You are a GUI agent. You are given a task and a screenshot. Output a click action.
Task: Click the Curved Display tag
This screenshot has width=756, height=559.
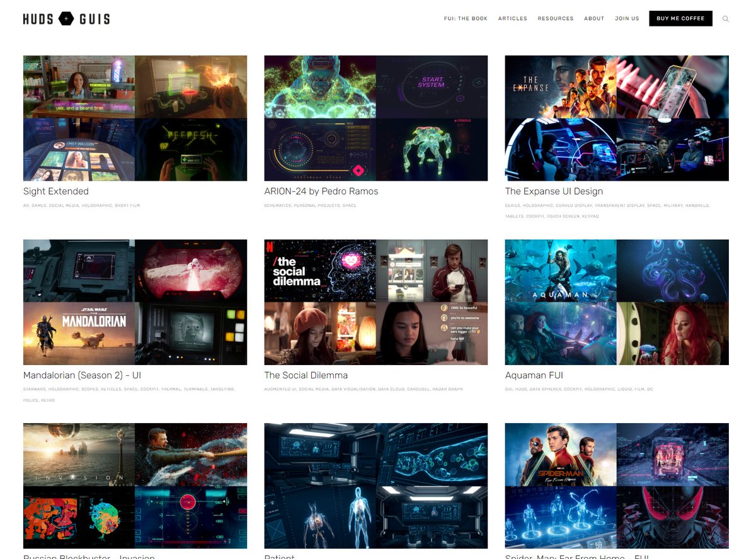(574, 205)
